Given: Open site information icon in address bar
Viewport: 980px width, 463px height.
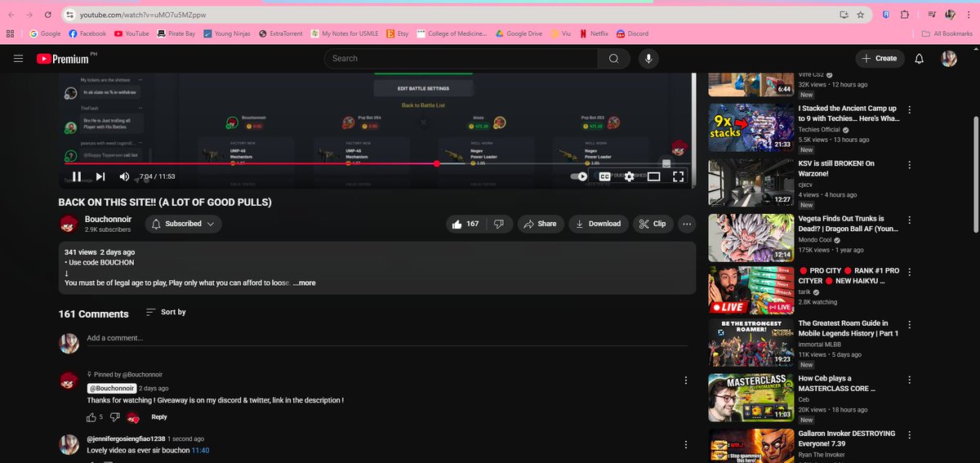Looking at the screenshot, I should click(x=70, y=15).
